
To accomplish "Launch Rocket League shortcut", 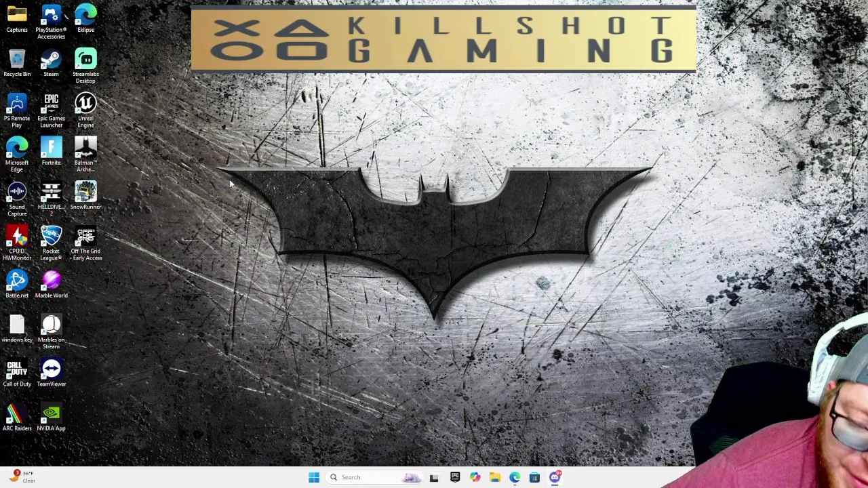I will (x=51, y=243).
